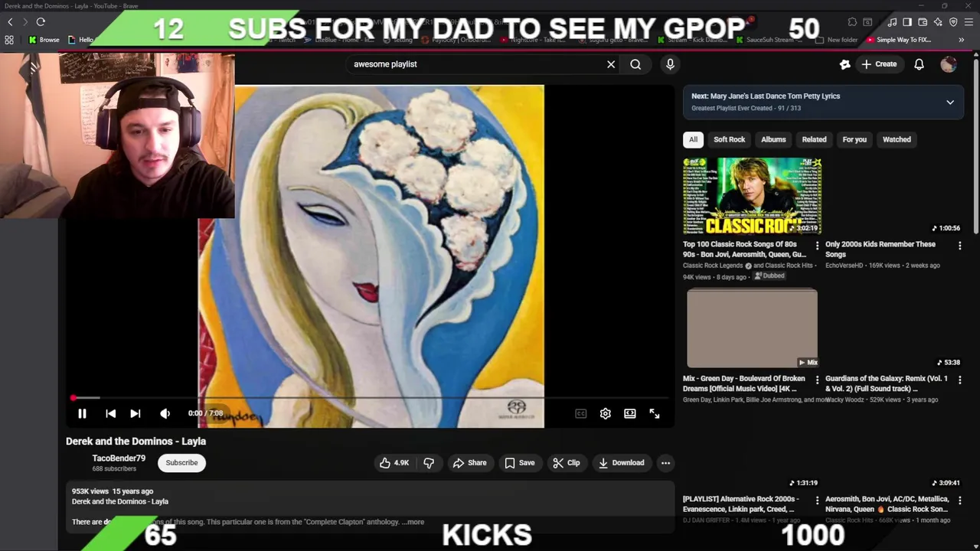Toggle Brave sidebar panel icon
Screen dimensions: 980x551
[907, 22]
